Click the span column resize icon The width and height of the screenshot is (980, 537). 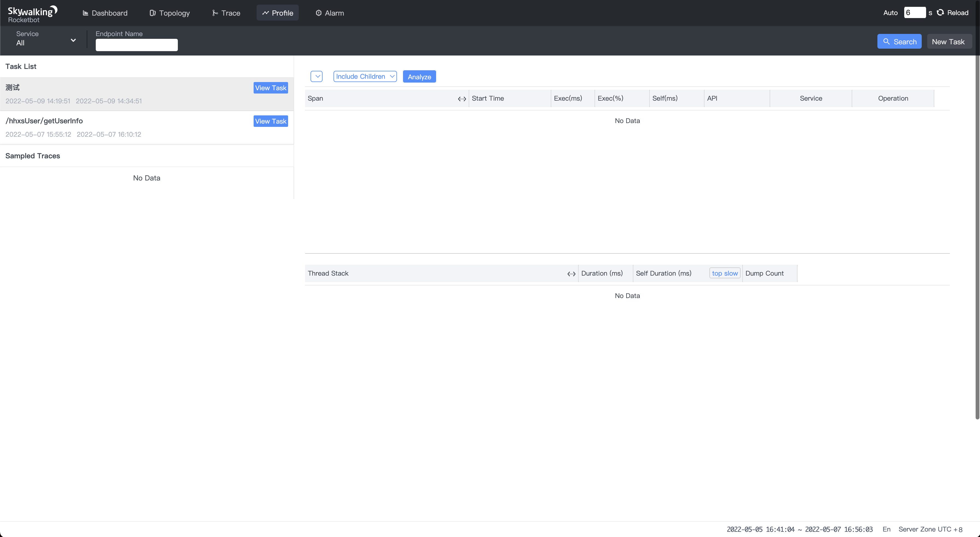(x=462, y=98)
